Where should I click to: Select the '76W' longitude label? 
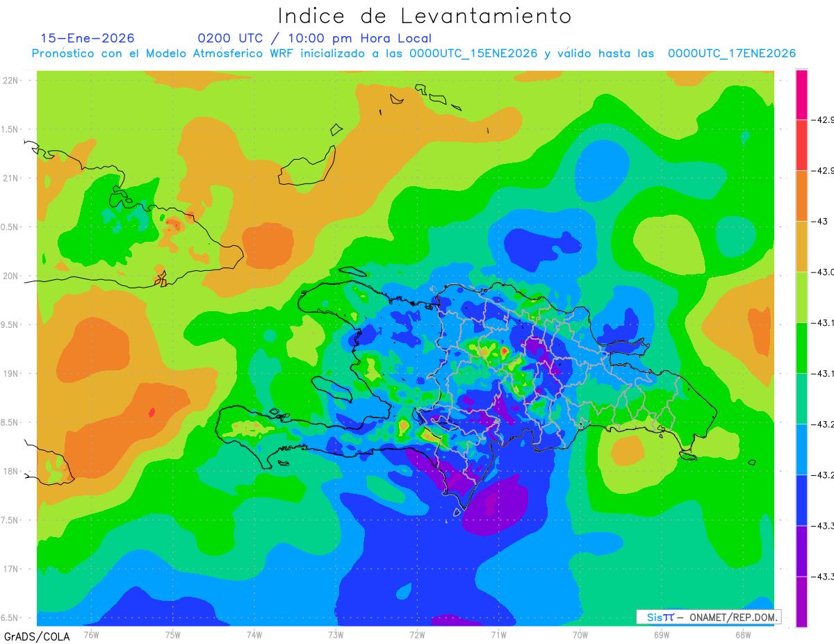pos(91,634)
